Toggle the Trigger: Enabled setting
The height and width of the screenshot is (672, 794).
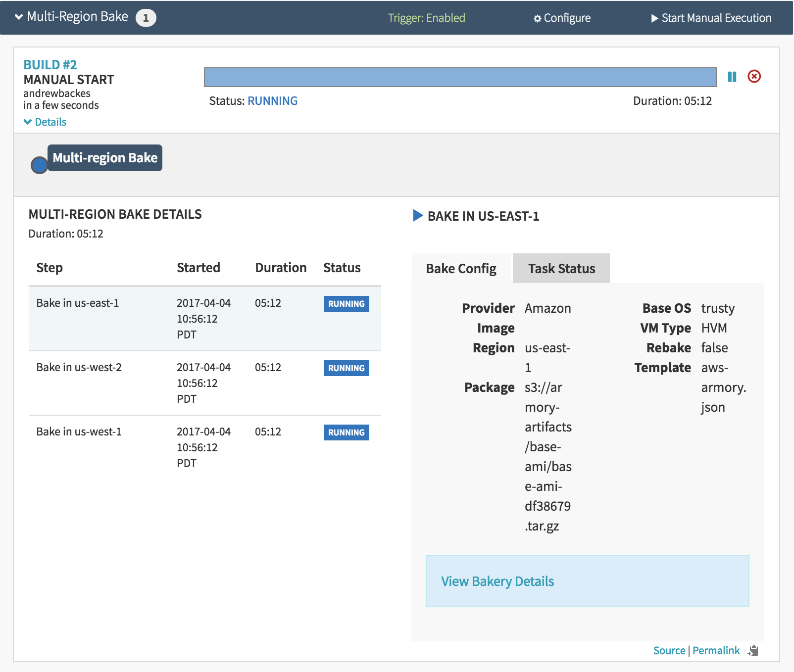click(x=426, y=18)
